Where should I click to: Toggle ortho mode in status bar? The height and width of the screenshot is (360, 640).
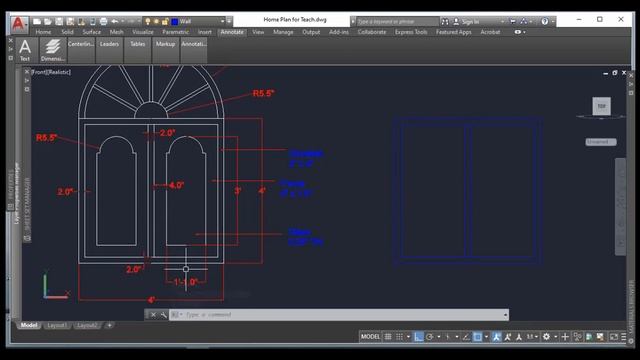418,337
